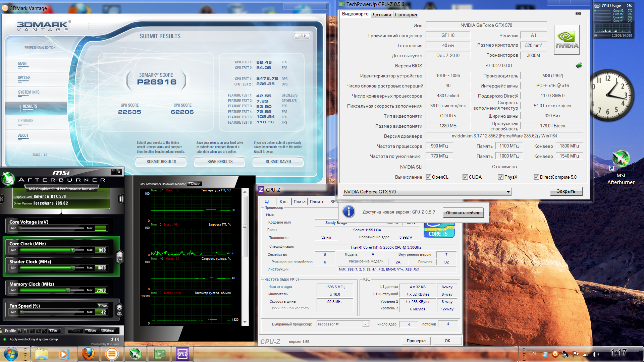
Task: Click the NVIDIA logo in GPU-Z
Action: (x=567, y=40)
